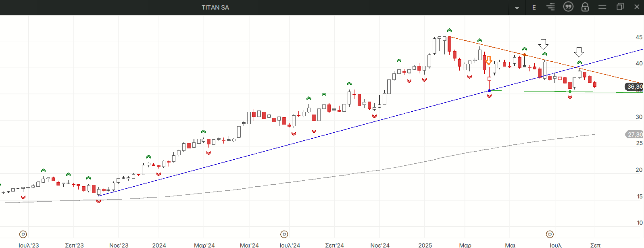The image size is (644, 248).
Task: Click the quotation marks icon
Action: [x=568, y=7]
